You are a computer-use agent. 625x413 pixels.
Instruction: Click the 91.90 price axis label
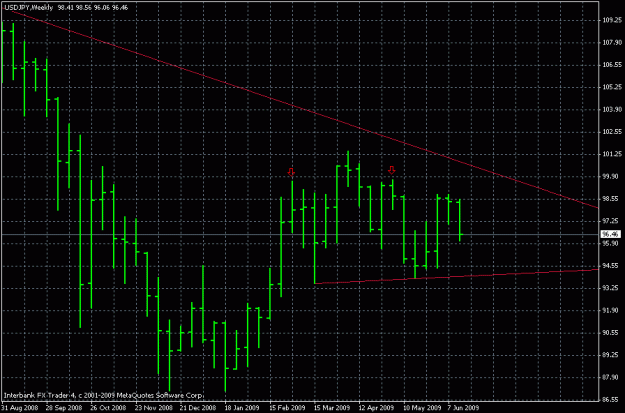point(613,310)
